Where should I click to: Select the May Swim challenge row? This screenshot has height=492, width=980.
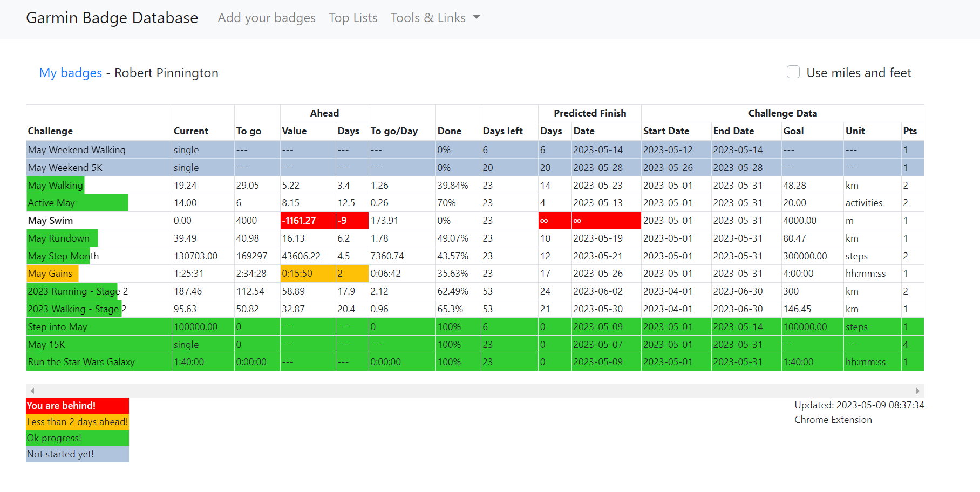[x=50, y=221]
